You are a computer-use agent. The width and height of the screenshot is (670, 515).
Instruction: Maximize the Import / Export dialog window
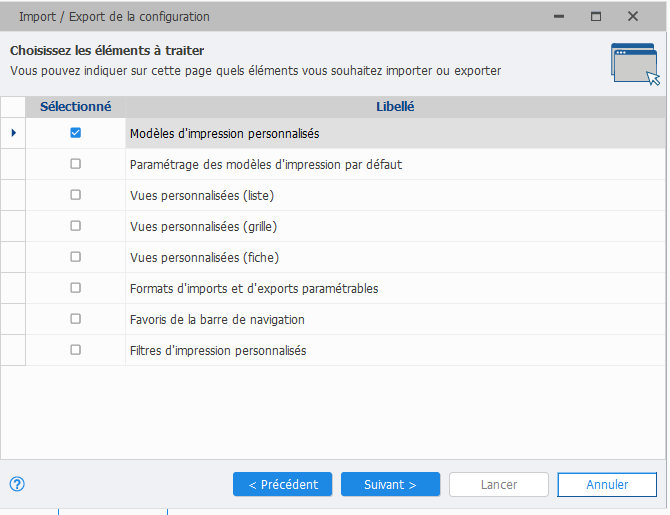(596, 16)
